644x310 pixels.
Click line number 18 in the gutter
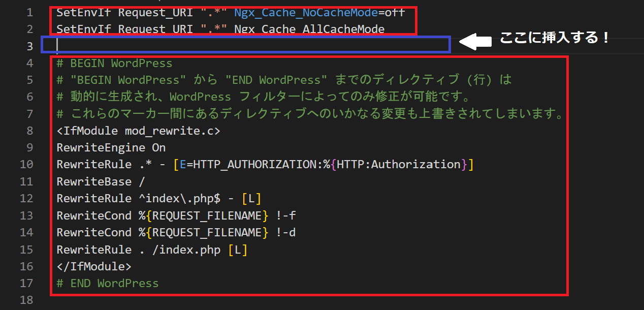[26, 300]
